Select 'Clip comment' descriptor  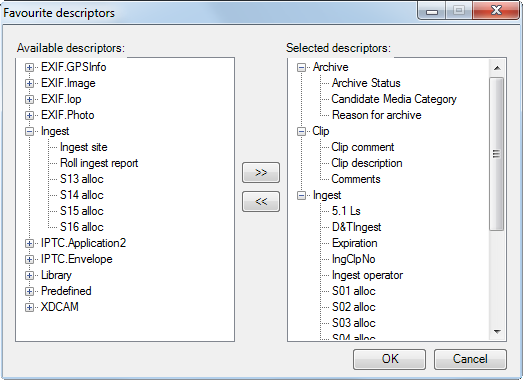363,147
